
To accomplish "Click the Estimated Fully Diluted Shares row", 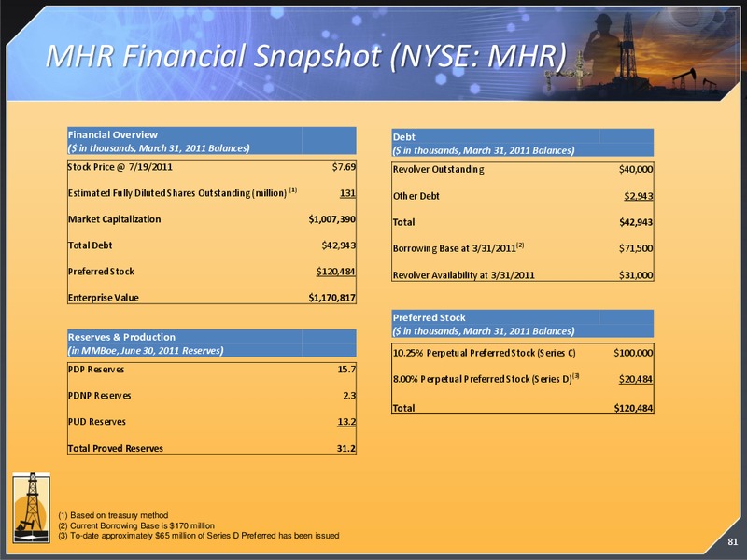I will click(212, 193).
